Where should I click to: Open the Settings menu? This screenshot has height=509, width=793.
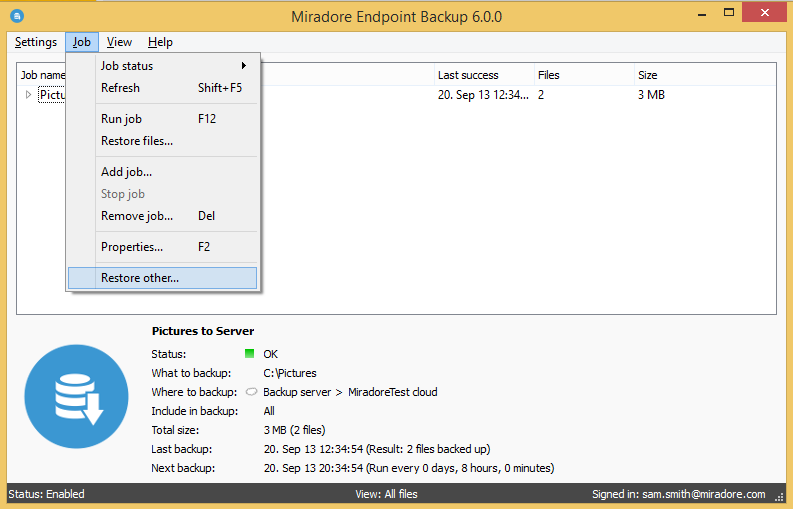(x=36, y=42)
